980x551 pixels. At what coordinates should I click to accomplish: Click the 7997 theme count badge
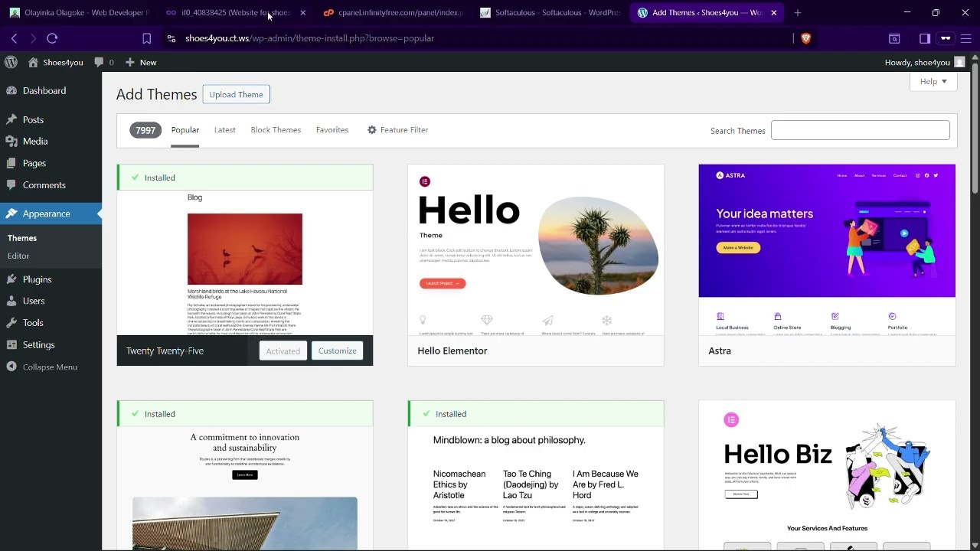(145, 130)
